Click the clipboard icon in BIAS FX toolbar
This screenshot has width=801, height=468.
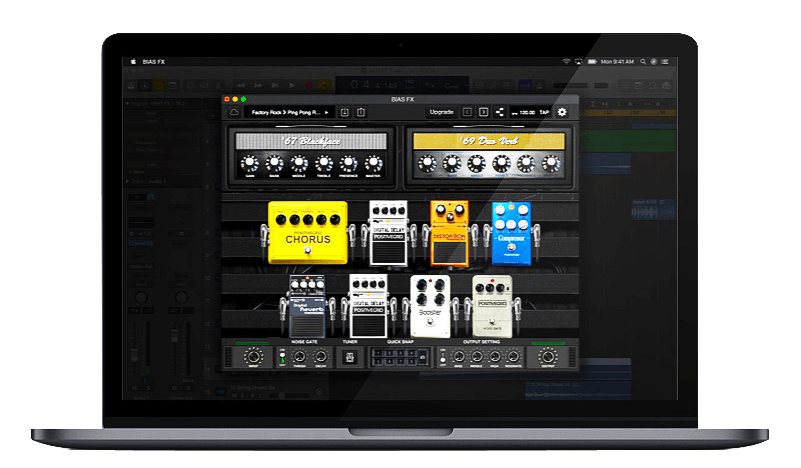coord(361,112)
